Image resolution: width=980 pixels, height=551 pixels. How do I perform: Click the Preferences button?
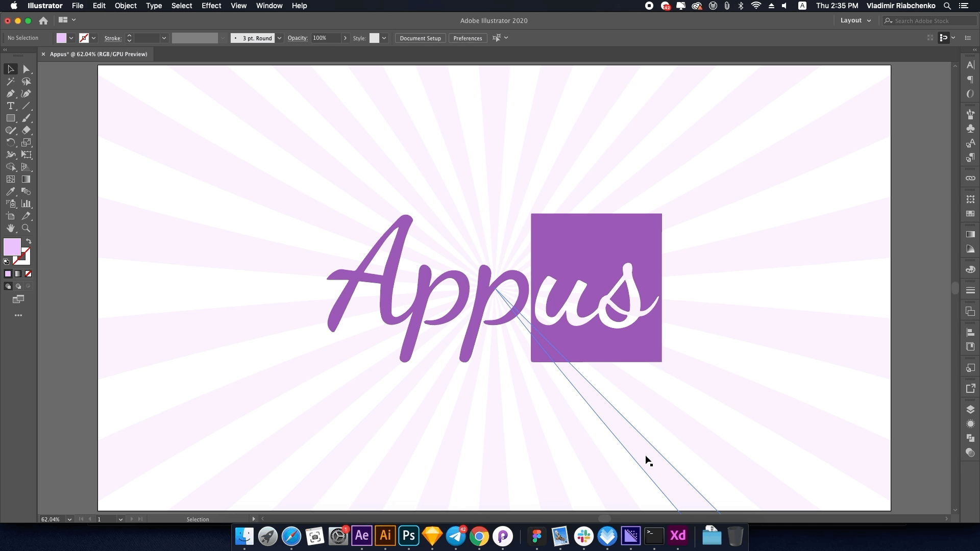pyautogui.click(x=469, y=38)
